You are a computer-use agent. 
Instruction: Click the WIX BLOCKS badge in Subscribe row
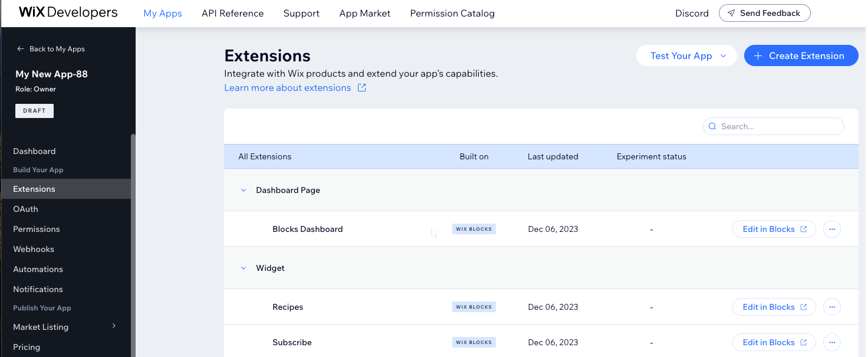coord(474,342)
